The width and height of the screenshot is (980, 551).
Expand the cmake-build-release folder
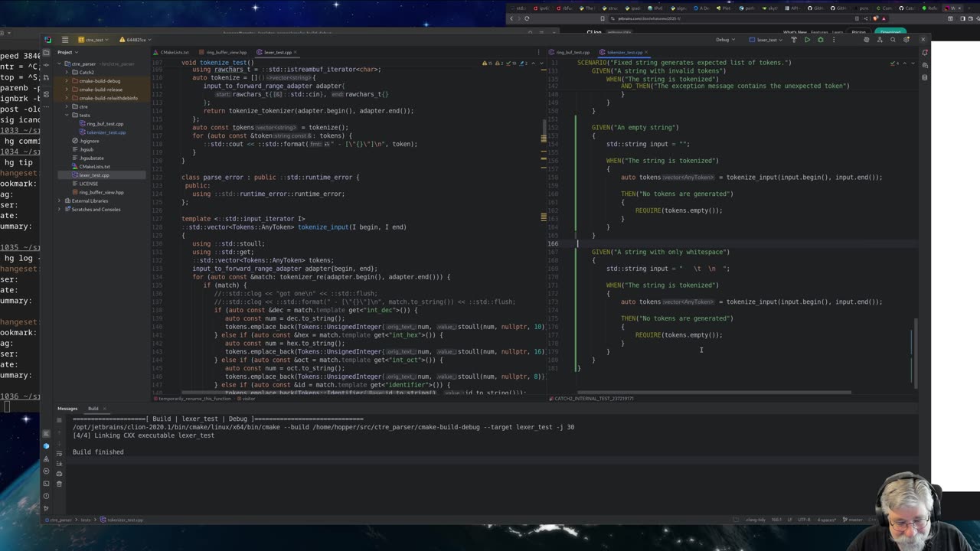coord(67,90)
